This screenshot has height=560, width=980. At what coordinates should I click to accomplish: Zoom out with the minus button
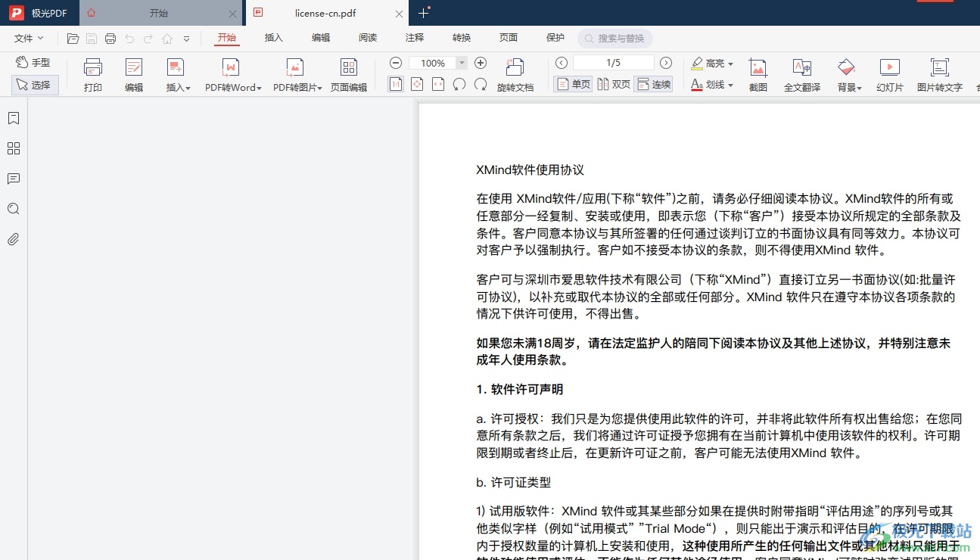(396, 63)
